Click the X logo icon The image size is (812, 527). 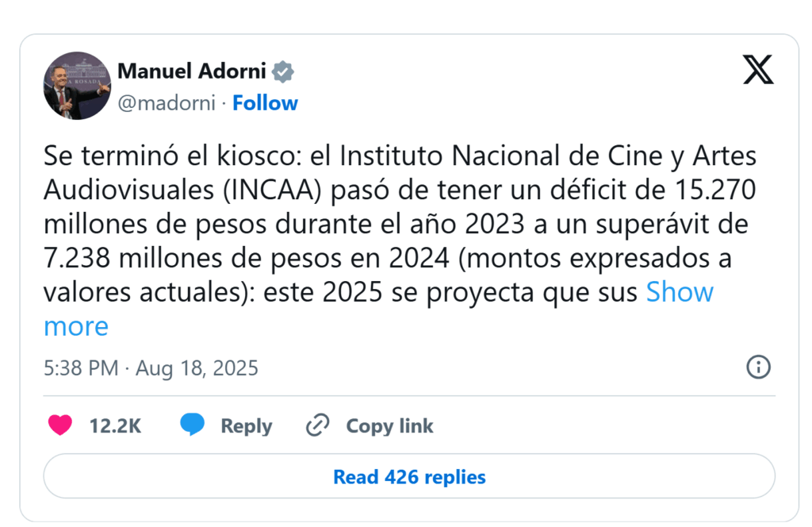758,70
